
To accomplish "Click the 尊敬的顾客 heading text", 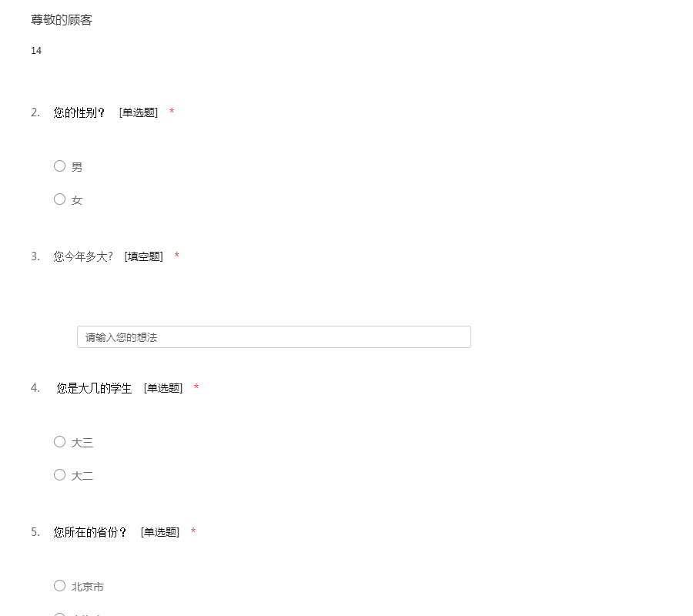I will [x=62, y=20].
